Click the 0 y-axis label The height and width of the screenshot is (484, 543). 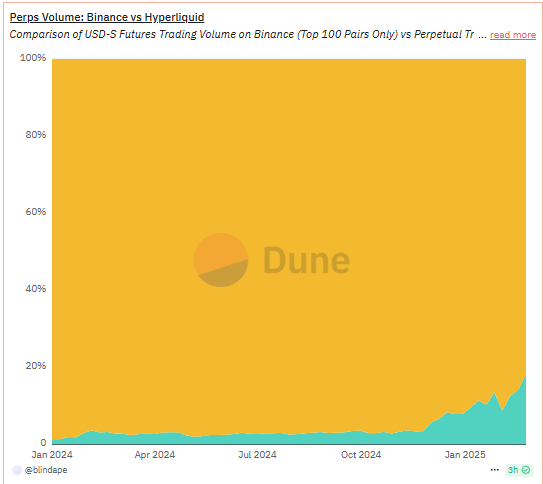(43, 442)
